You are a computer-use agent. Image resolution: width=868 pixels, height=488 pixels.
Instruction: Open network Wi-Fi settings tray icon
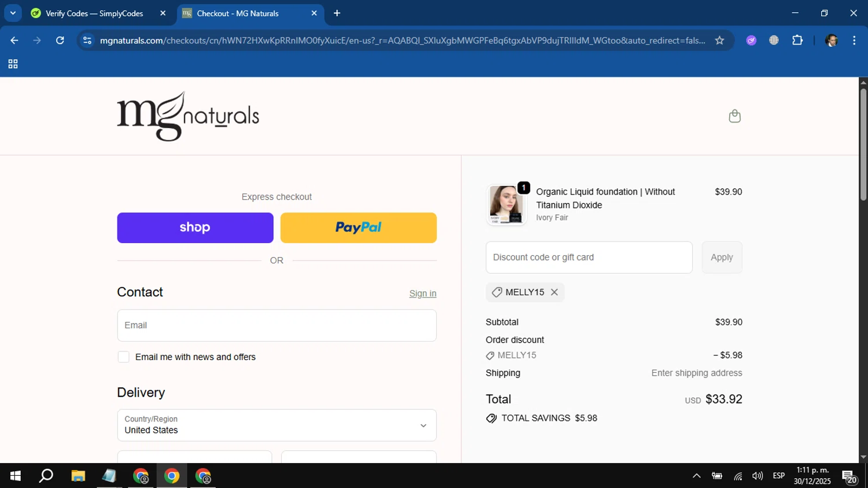738,476
